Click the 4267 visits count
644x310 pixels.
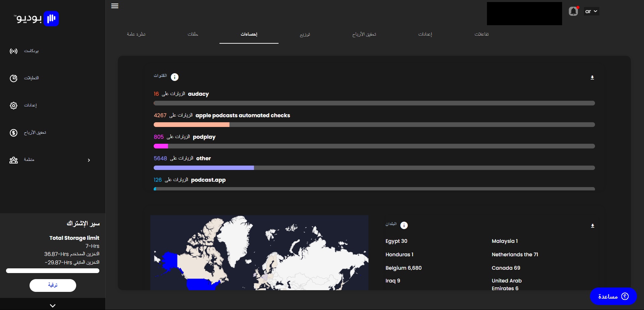[x=160, y=116]
